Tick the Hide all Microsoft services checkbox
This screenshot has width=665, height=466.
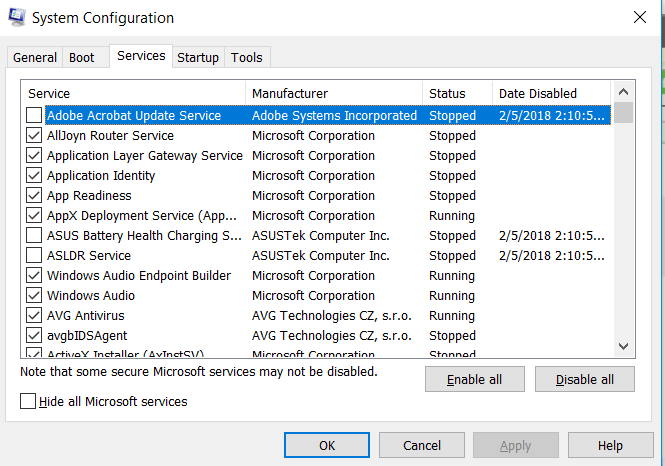coord(28,401)
